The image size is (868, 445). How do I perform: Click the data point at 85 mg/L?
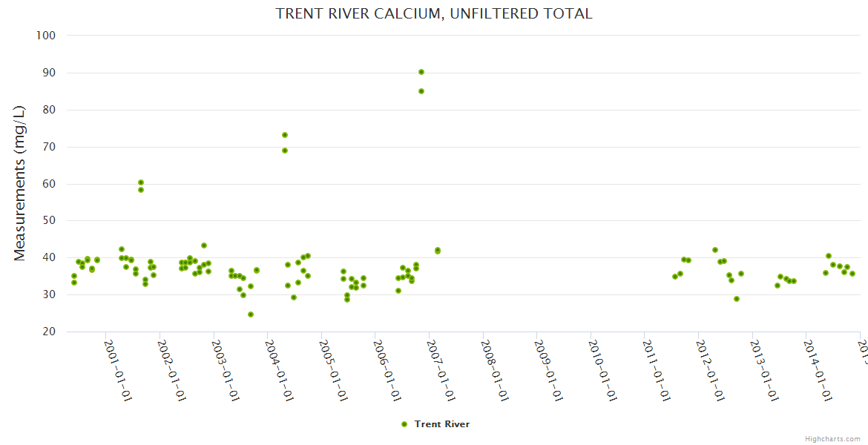tap(421, 91)
